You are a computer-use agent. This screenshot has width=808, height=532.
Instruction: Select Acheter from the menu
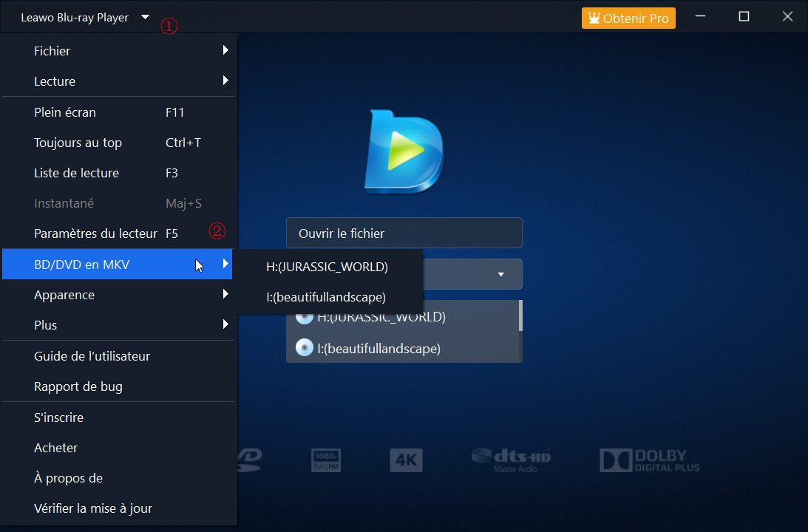[118, 448]
